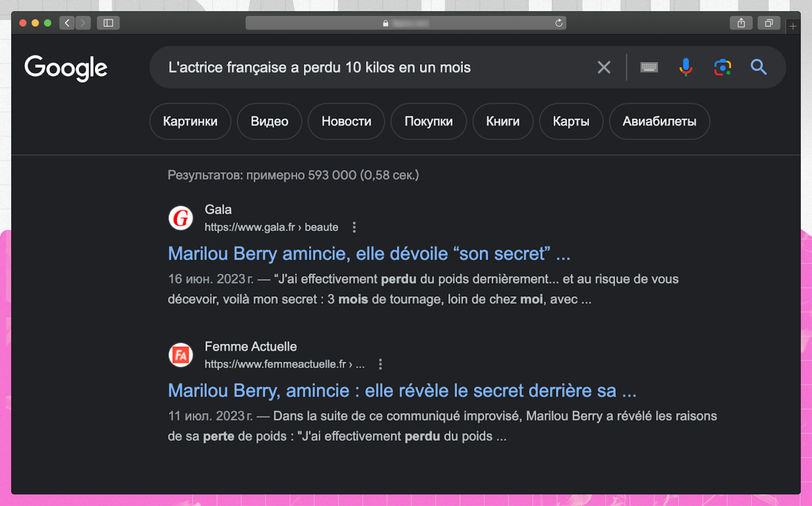Switch to Книги filter tab
This screenshot has width=812, height=506.
(503, 121)
